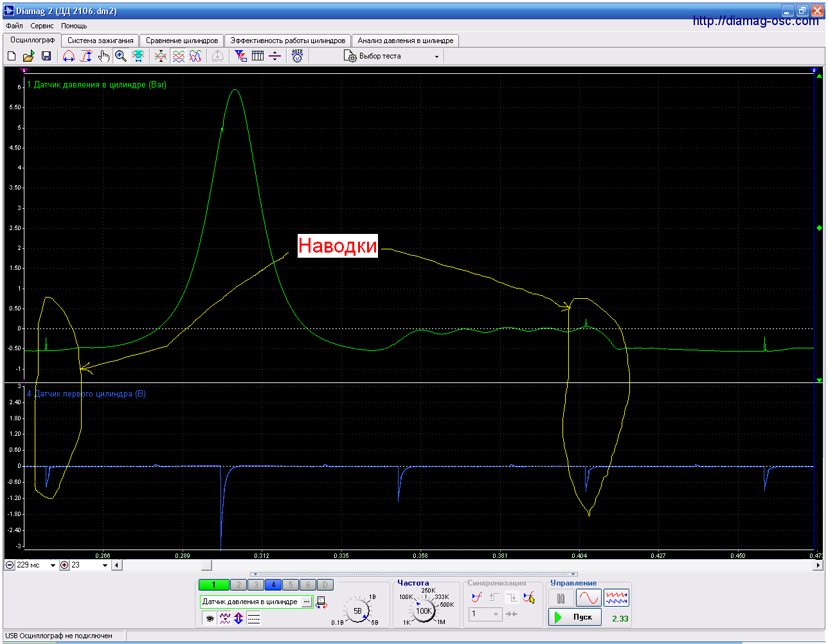Click the purple divider line icon

pyautogui.click(x=275, y=57)
